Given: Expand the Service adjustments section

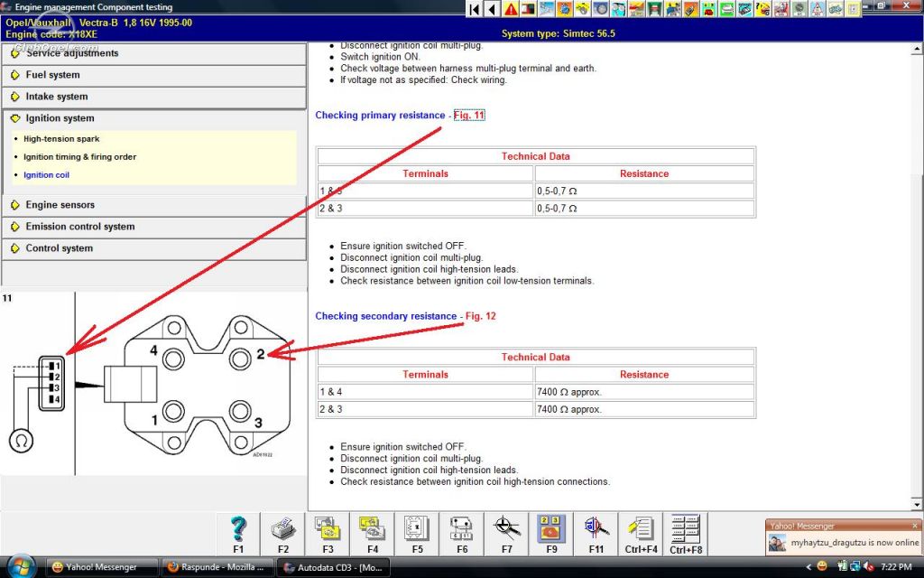Looking at the screenshot, I should [153, 53].
